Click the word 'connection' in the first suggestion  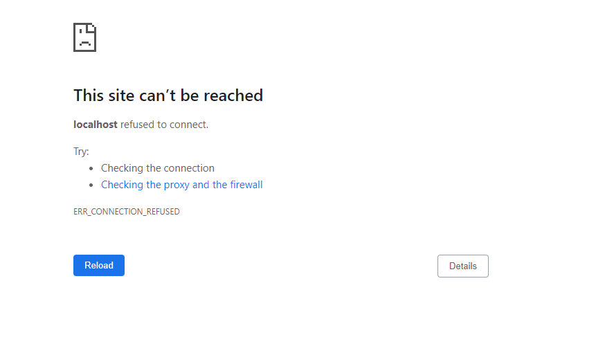(189, 168)
